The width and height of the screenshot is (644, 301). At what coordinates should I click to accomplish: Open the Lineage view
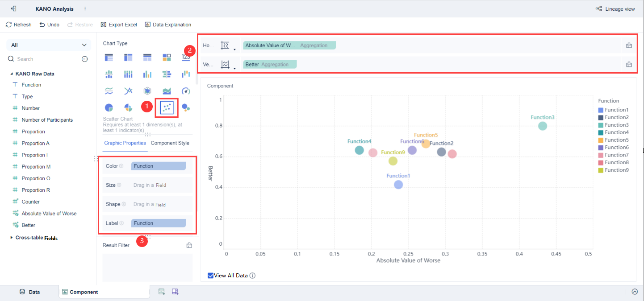coord(615,8)
